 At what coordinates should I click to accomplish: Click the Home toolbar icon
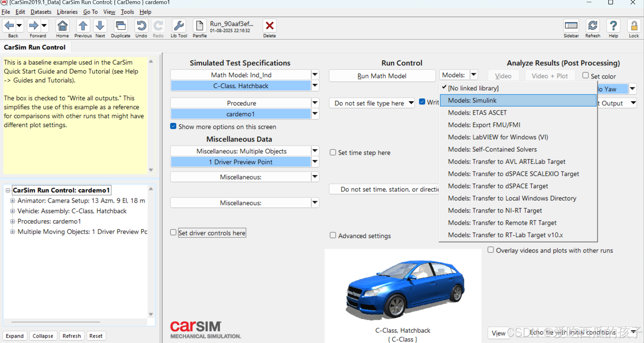tap(62, 26)
